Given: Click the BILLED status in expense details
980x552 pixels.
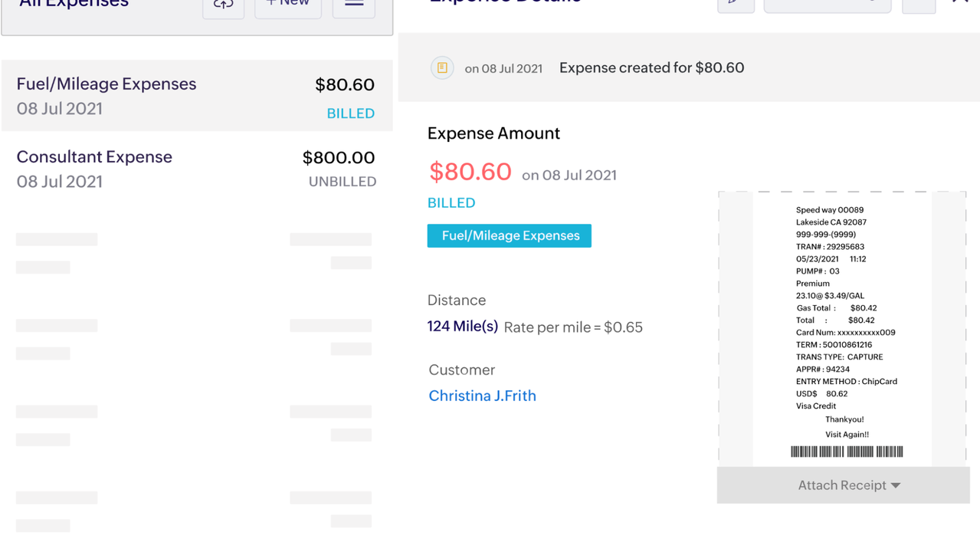Looking at the screenshot, I should [451, 202].
